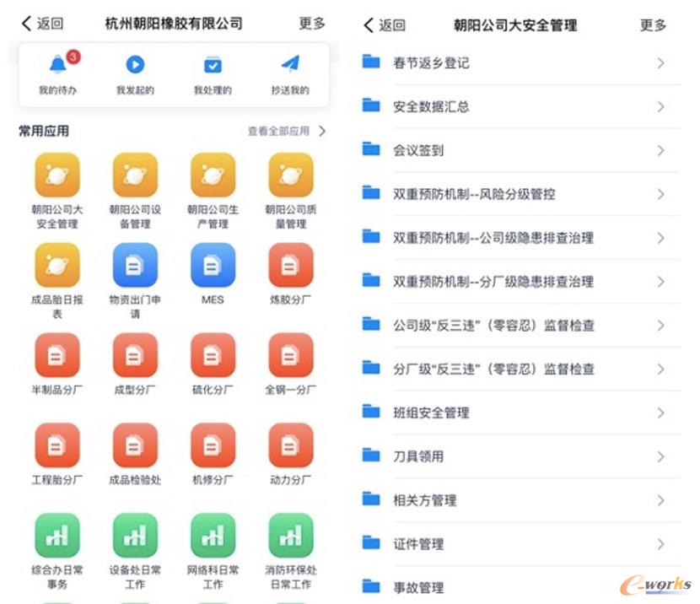Image resolution: width=700 pixels, height=604 pixels.
Task: Open 班组安全管理 folder
Action: pos(520,413)
